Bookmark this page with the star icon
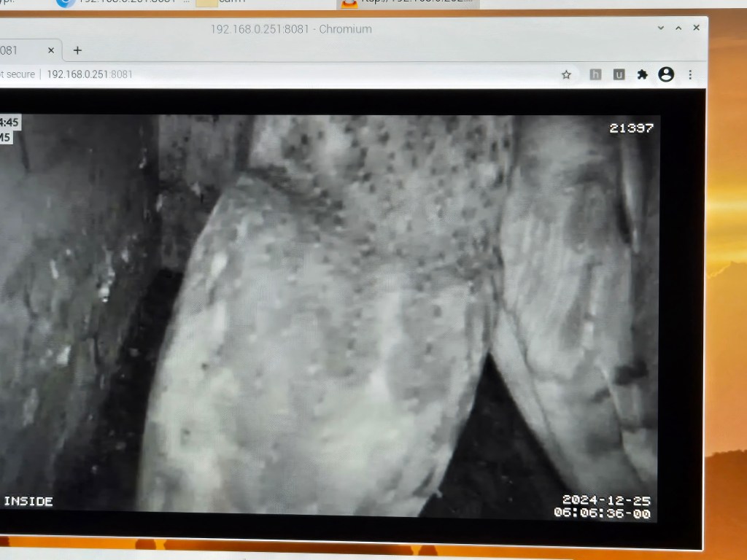 [566, 74]
